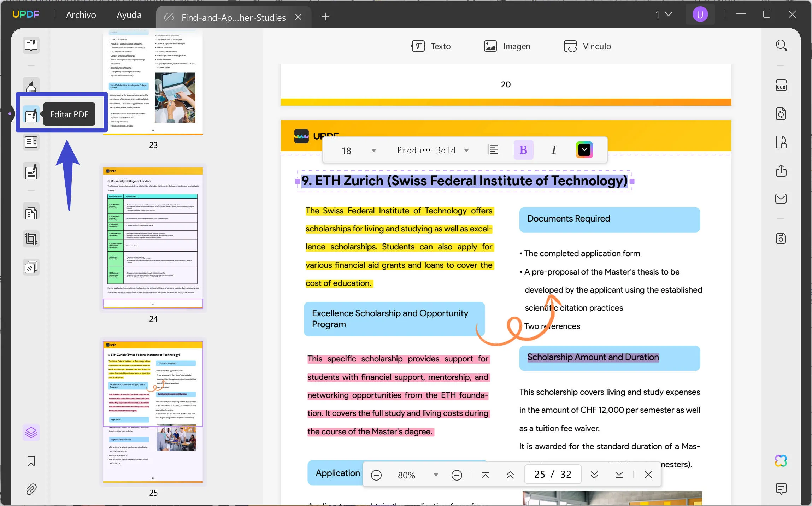
Task: Run OCR text recognition
Action: point(781,86)
